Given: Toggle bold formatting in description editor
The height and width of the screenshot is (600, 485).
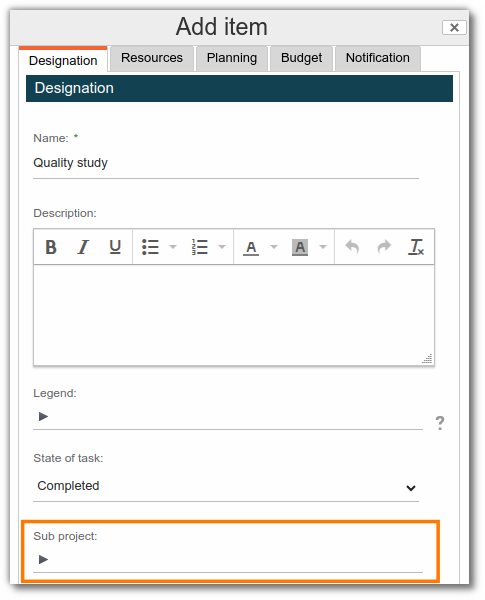Looking at the screenshot, I should pyautogui.click(x=51, y=247).
